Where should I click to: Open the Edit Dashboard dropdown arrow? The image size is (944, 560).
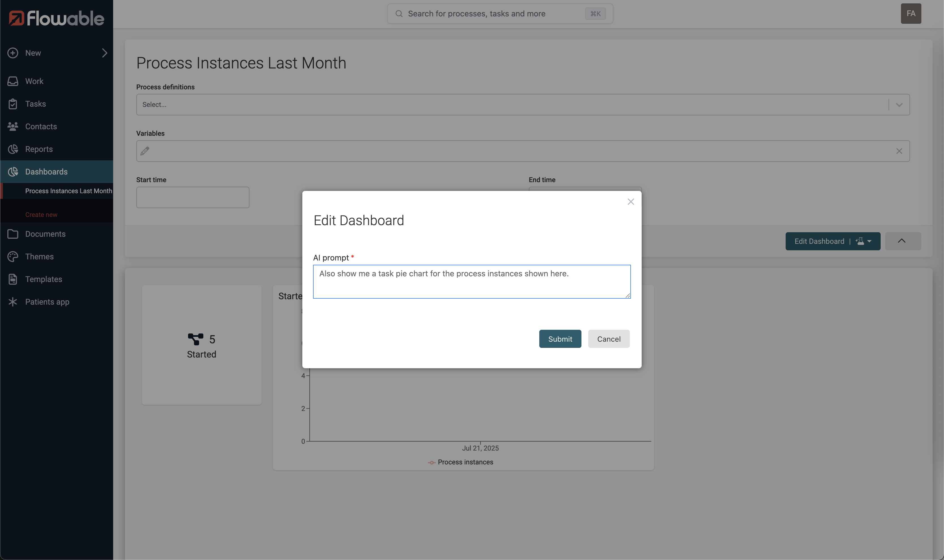[870, 241]
